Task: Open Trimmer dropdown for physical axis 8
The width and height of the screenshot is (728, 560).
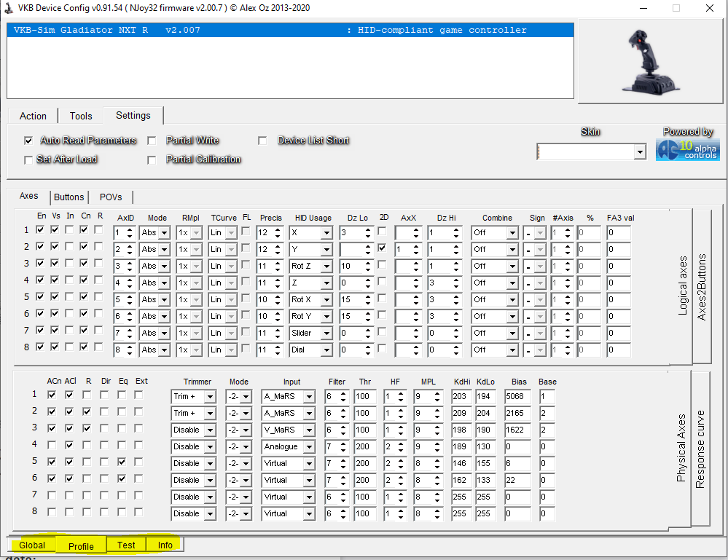Action: tap(211, 513)
